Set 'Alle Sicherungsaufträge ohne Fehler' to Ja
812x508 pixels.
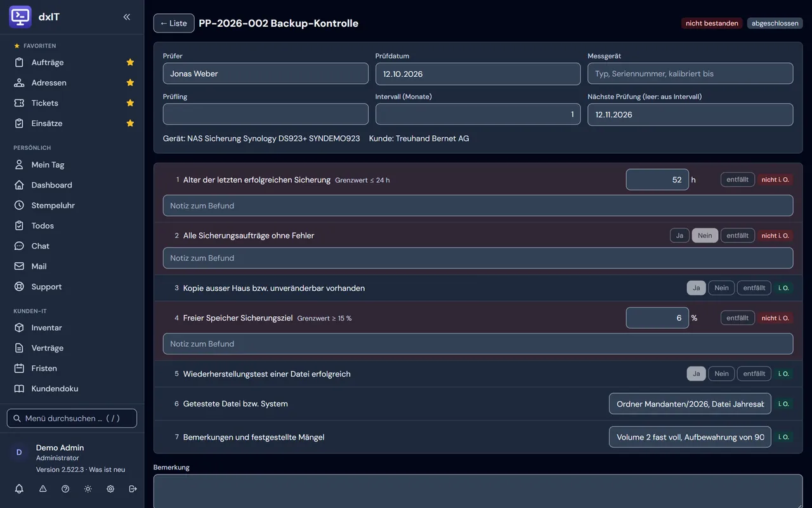pyautogui.click(x=679, y=236)
